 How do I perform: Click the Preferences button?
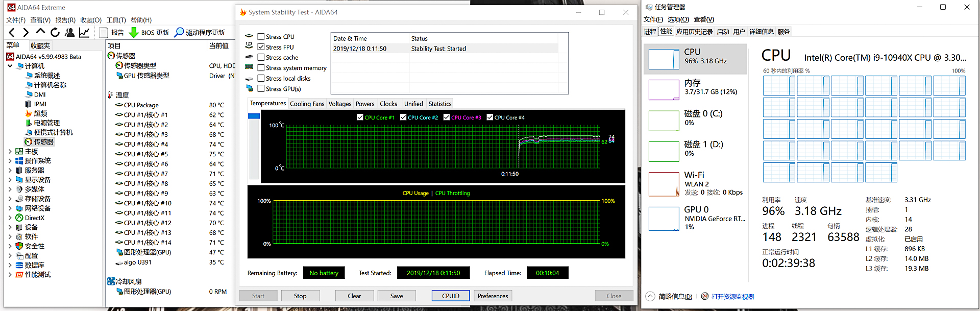point(493,296)
